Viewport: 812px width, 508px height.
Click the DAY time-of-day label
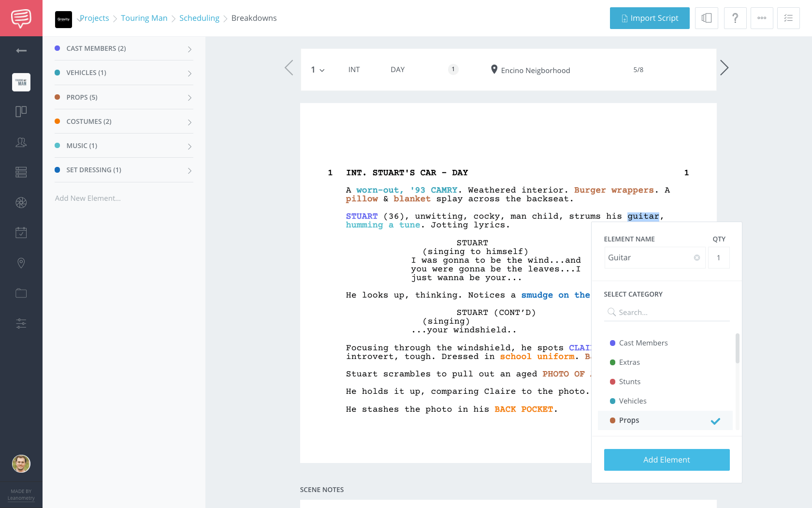(x=397, y=70)
